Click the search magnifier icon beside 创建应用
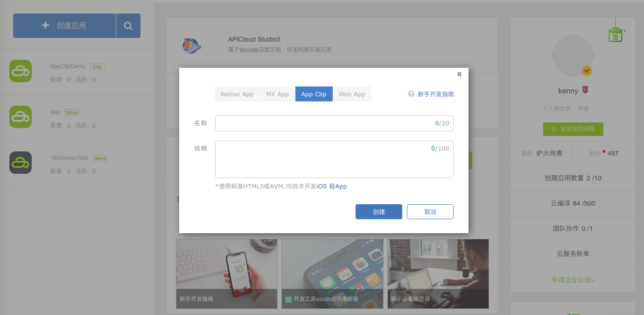 tap(128, 26)
